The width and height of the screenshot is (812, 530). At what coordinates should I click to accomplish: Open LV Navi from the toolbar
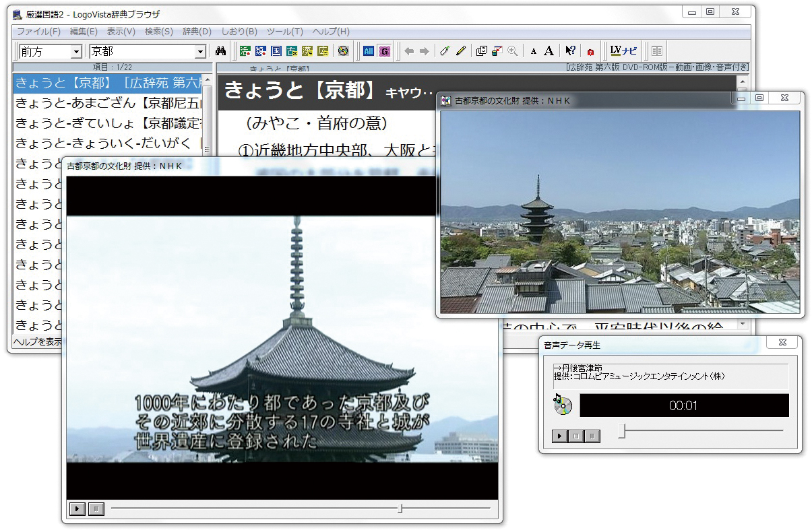[x=623, y=51]
